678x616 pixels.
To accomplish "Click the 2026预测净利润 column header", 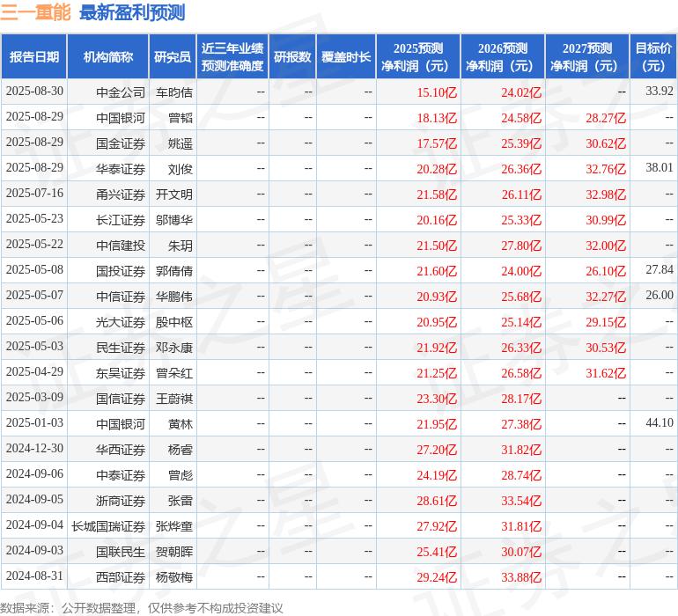I will click(x=503, y=56).
